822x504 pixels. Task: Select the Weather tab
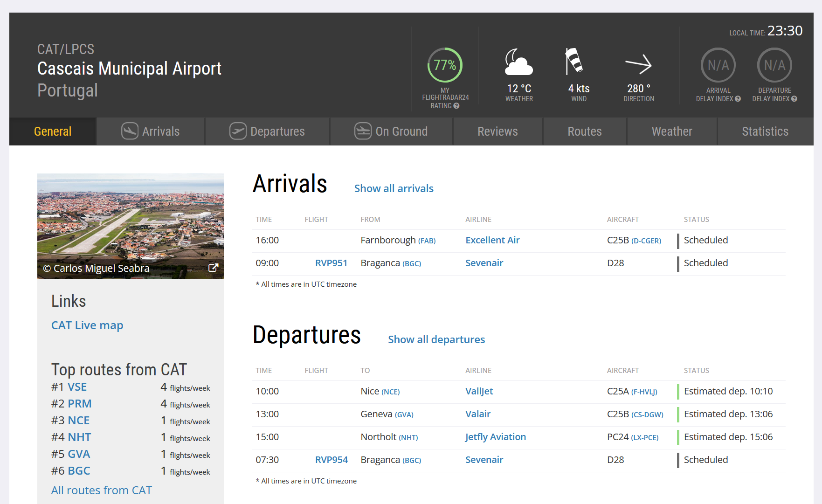(672, 131)
